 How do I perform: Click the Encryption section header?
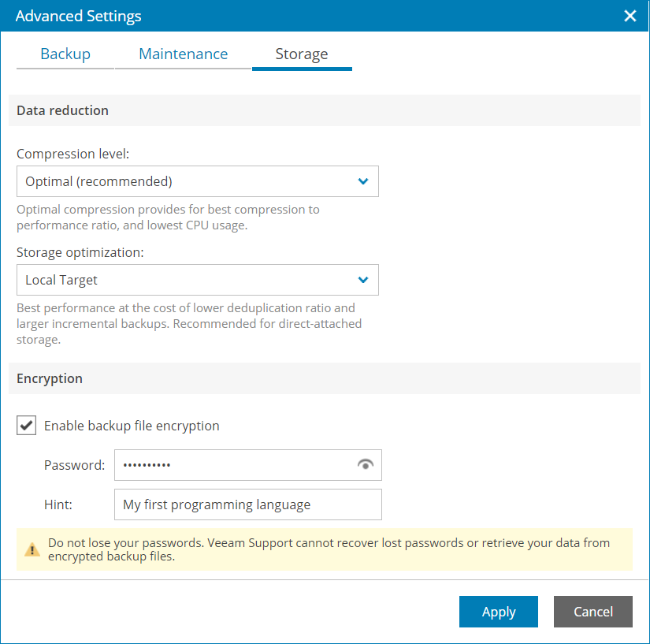pyautogui.click(x=49, y=378)
